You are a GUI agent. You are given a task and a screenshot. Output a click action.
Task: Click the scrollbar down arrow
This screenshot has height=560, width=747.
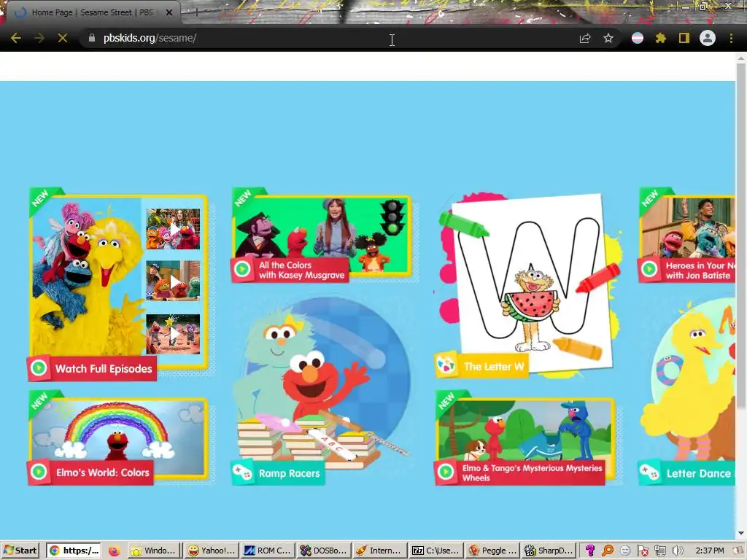(741, 533)
